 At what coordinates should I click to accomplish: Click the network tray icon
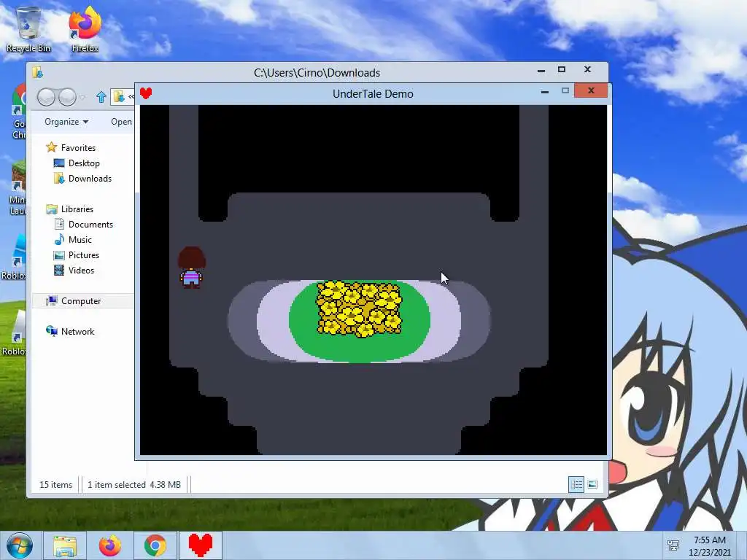tap(673, 545)
